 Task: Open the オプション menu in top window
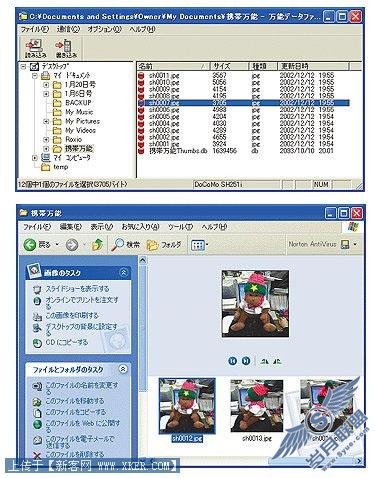[104, 29]
